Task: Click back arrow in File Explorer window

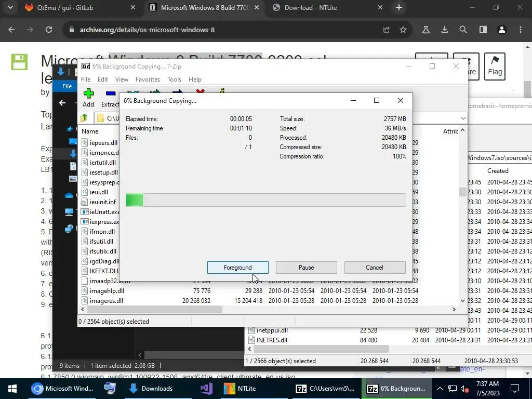Action: pos(62,103)
